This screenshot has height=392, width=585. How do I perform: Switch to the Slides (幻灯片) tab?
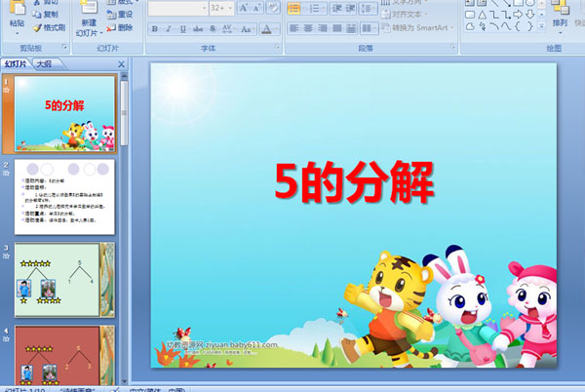click(16, 64)
